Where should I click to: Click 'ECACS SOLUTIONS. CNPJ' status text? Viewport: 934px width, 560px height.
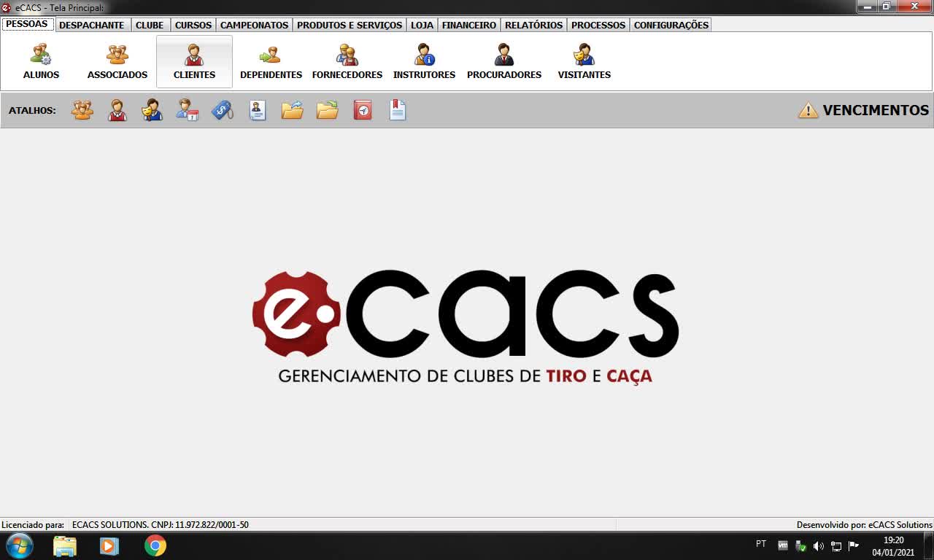coord(161,525)
